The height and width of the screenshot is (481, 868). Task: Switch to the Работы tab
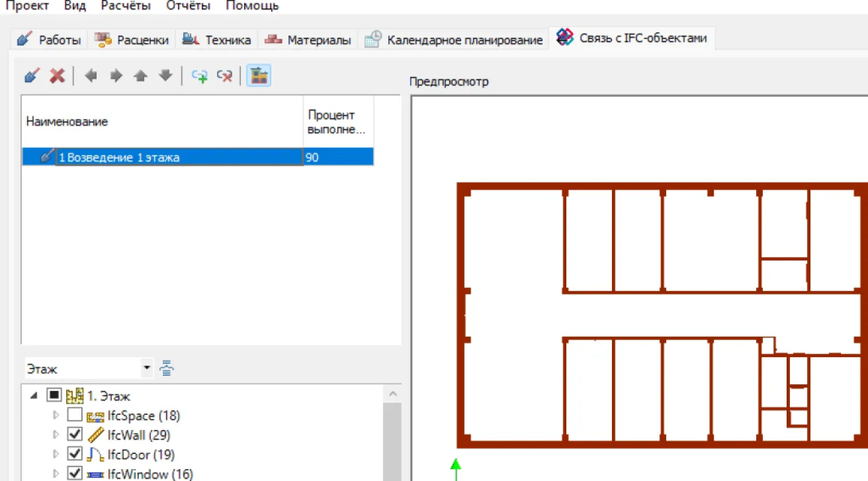[x=48, y=40]
